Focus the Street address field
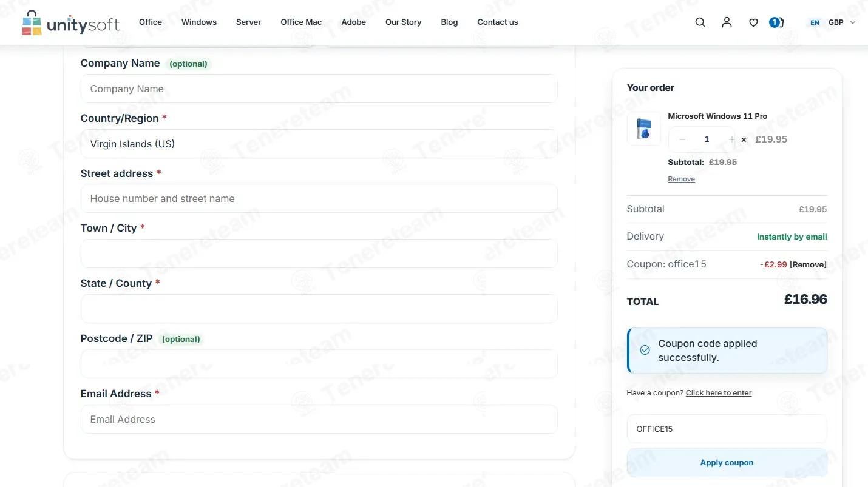This screenshot has width=868, height=487. pyautogui.click(x=319, y=198)
